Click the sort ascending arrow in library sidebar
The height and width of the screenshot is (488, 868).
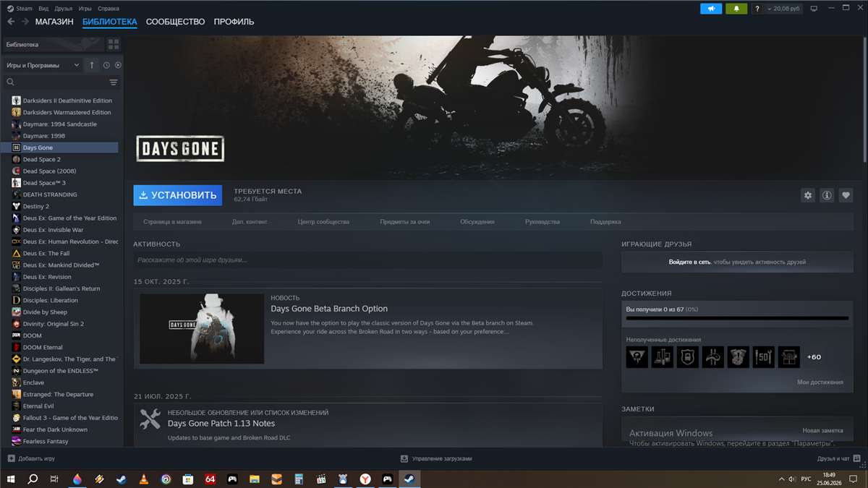92,65
